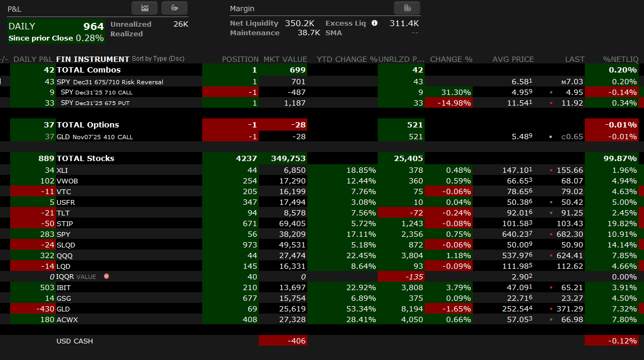Select the IBIT ticker in the list
This screenshot has width=644, height=360.
[x=63, y=287]
